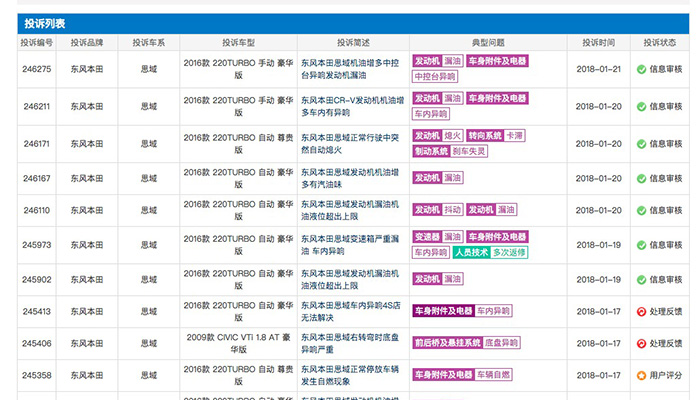Open complaint 东风本田思域右转弯时底盘异响严重
Screen dimensions: 700x400
coord(350,344)
